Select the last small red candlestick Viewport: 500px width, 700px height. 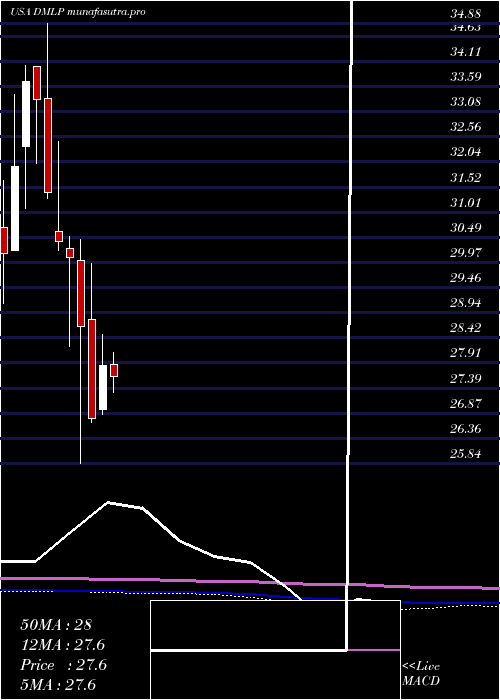(x=114, y=371)
